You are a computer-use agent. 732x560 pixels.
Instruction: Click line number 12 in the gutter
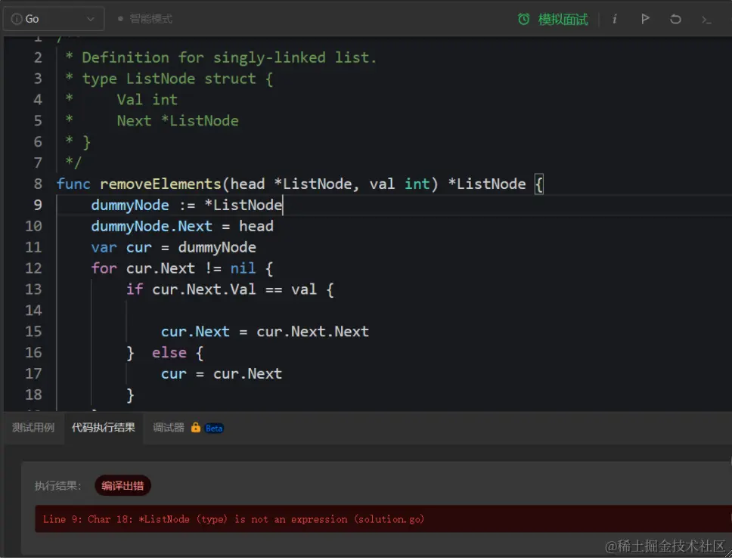pyautogui.click(x=33, y=268)
